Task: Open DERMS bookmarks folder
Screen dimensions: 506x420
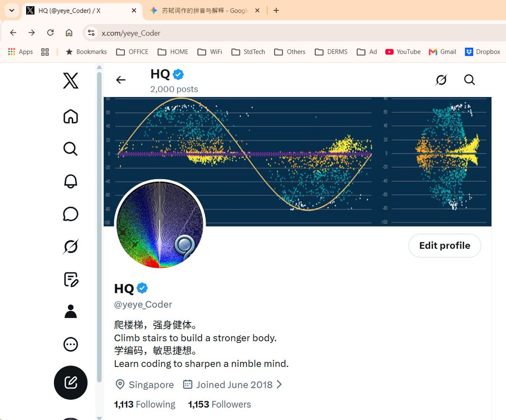Action: (331, 51)
